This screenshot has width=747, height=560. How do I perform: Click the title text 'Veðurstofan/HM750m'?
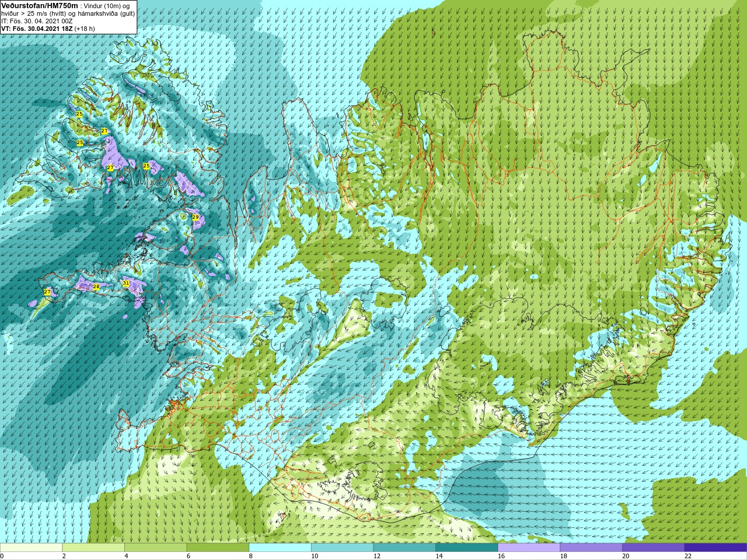coord(40,5)
